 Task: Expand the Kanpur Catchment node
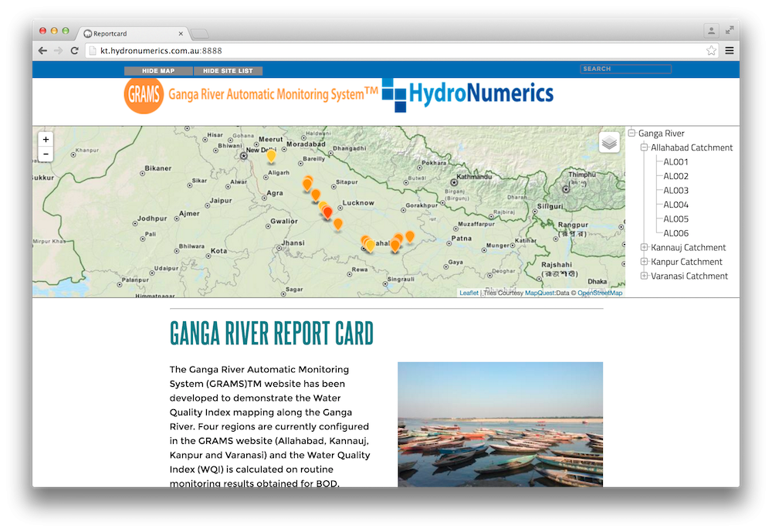point(644,262)
